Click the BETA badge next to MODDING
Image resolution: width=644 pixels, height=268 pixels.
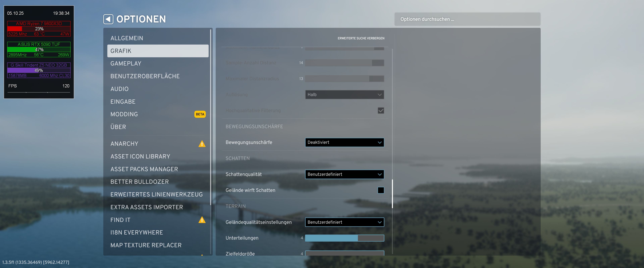[200, 114]
